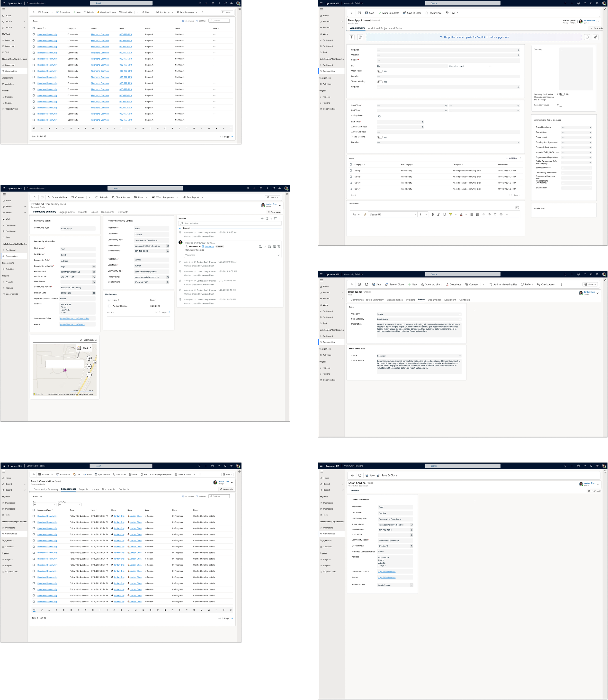Check the Advisor Election row checkbox
Image resolution: width=608 pixels, height=700 pixels.
click(x=109, y=306)
